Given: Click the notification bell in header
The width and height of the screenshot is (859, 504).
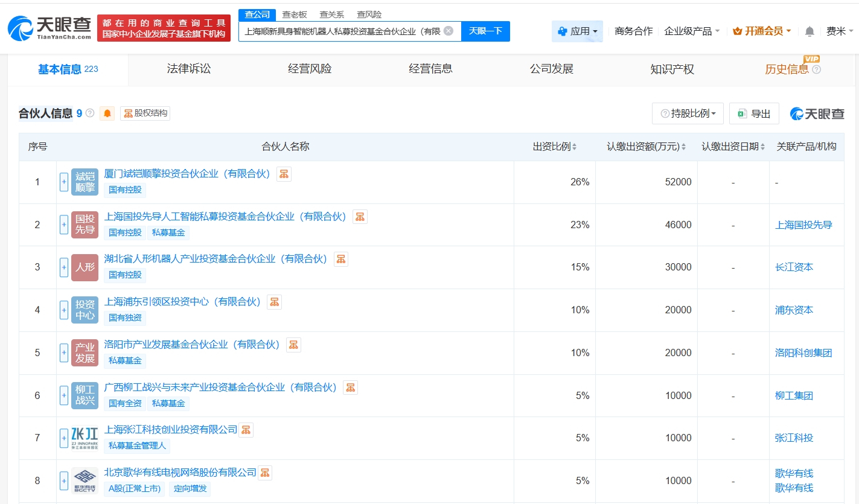Looking at the screenshot, I should click(x=810, y=31).
